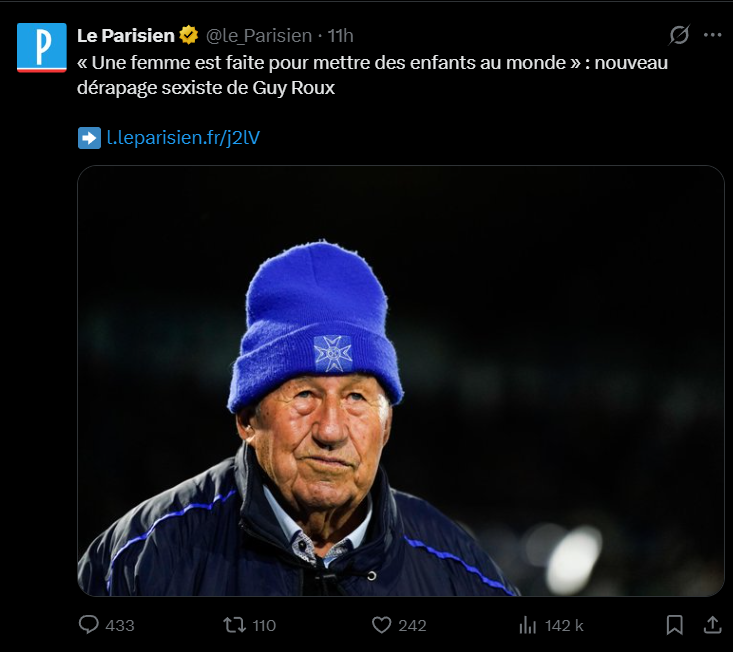Click the reply speech bubble icon
Screen dimensions: 733x652
(x=89, y=625)
